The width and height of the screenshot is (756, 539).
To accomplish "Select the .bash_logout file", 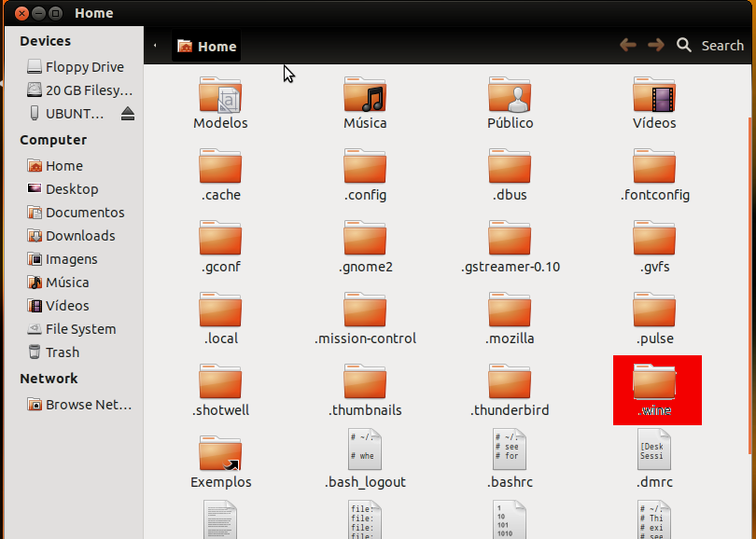I will click(x=365, y=459).
